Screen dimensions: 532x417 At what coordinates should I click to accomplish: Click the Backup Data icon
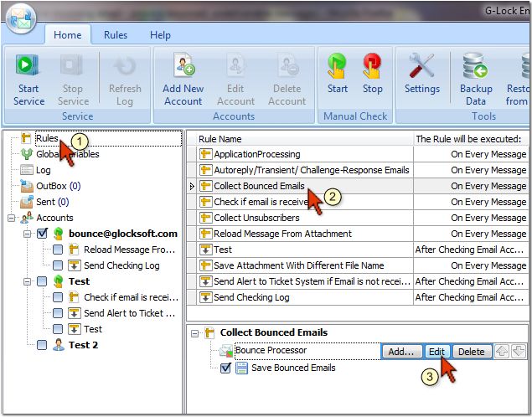pyautogui.click(x=476, y=66)
